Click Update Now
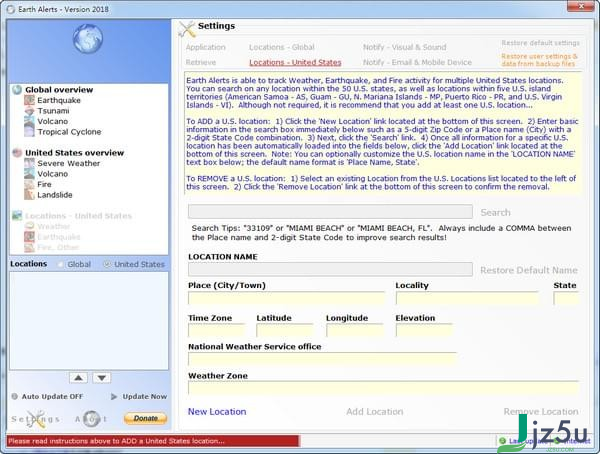The height and width of the screenshot is (454, 600). tap(144, 397)
